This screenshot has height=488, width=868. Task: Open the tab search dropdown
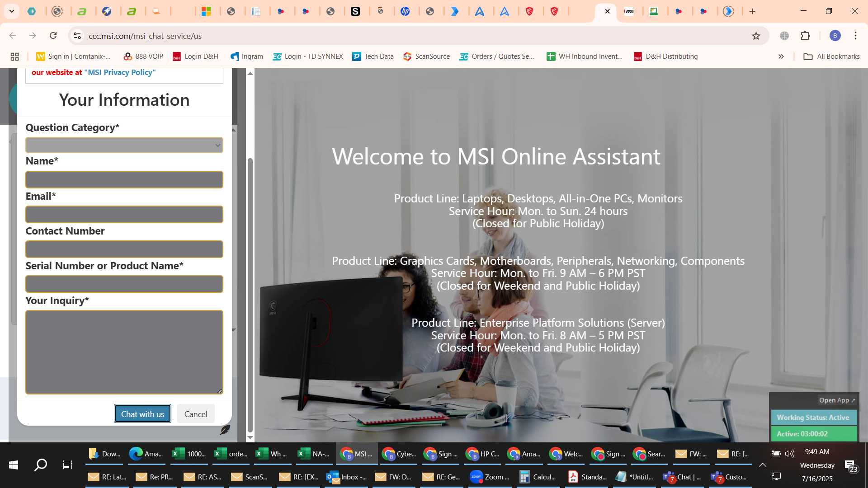pyautogui.click(x=11, y=11)
